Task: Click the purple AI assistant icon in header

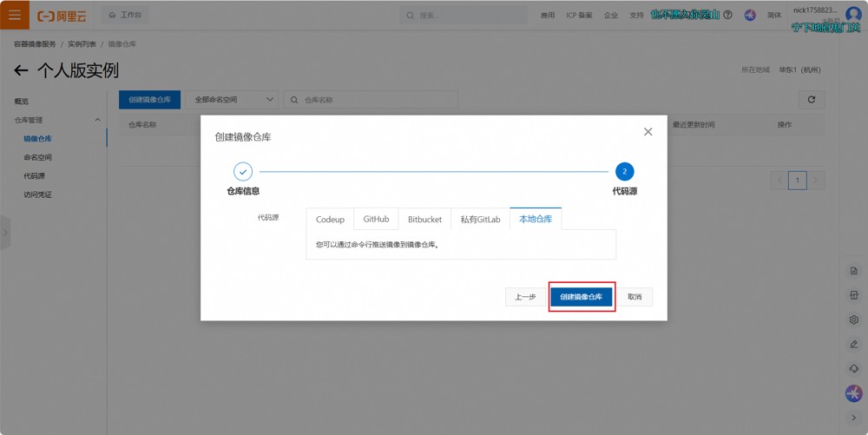Action: point(750,15)
